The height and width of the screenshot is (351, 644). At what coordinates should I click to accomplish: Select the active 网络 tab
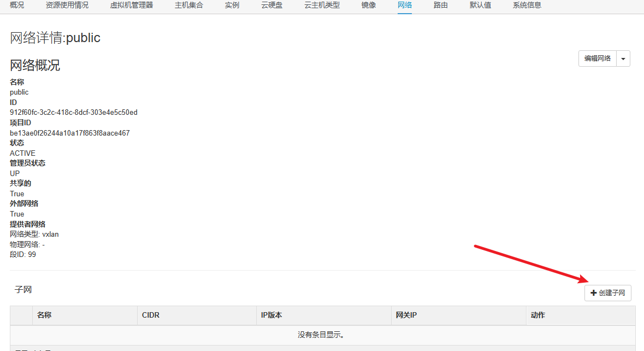click(405, 5)
